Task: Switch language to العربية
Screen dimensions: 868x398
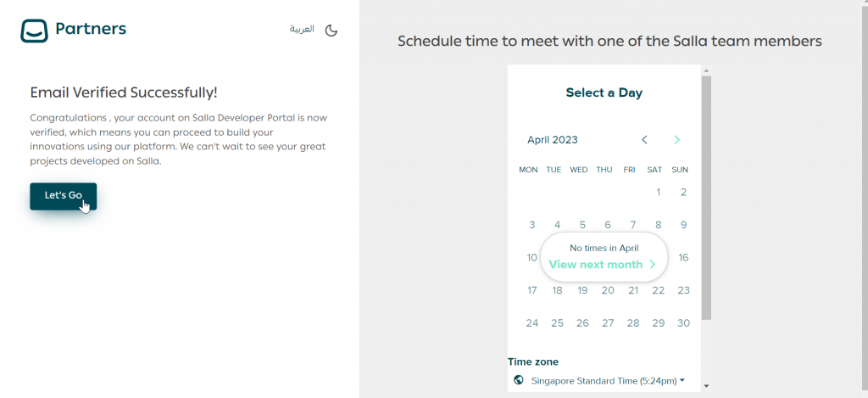Action: click(302, 30)
